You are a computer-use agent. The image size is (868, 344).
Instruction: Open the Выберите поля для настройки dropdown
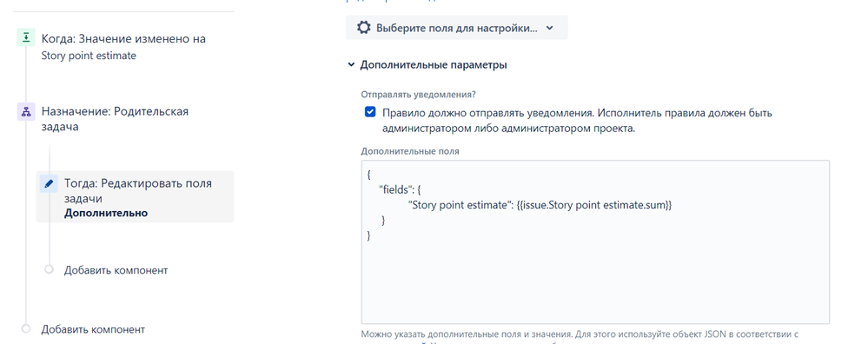coord(457,28)
